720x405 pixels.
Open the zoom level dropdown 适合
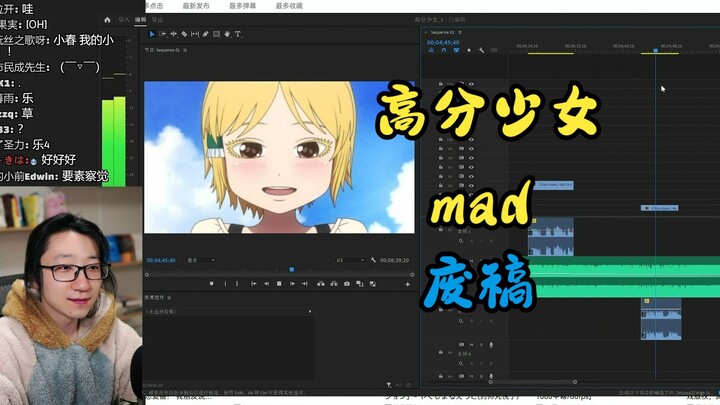[x=201, y=260]
